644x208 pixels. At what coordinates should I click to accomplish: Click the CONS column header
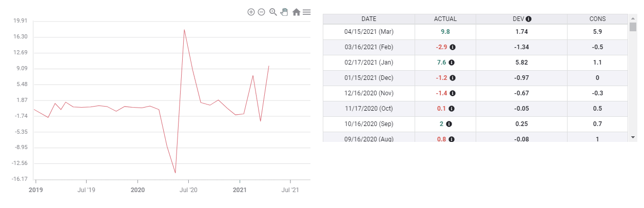coord(597,19)
